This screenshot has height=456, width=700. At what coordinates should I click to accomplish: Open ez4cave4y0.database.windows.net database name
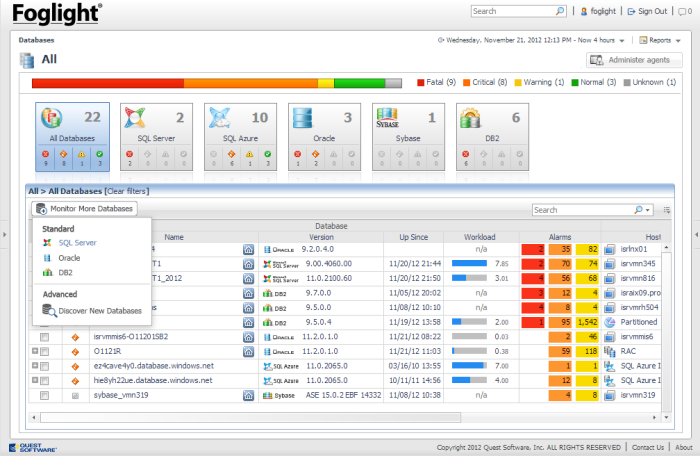point(154,366)
